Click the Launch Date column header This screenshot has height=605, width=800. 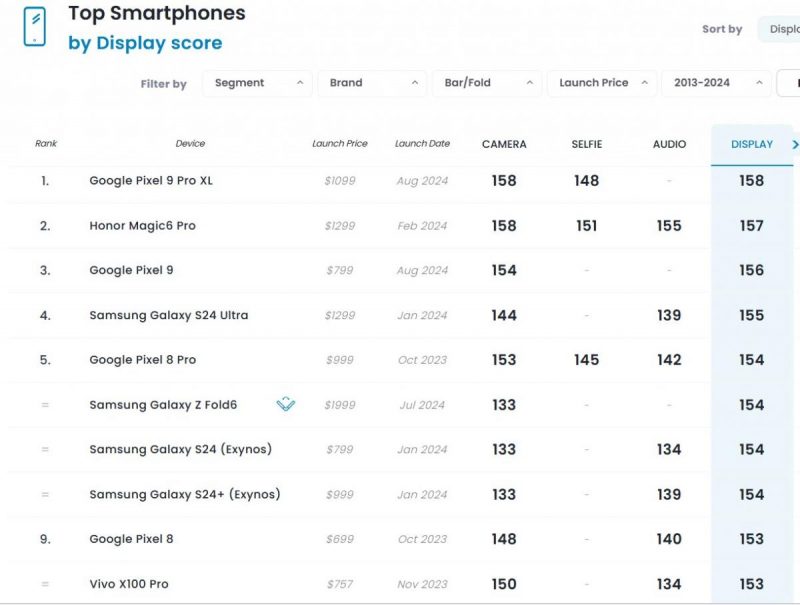pyautogui.click(x=422, y=144)
